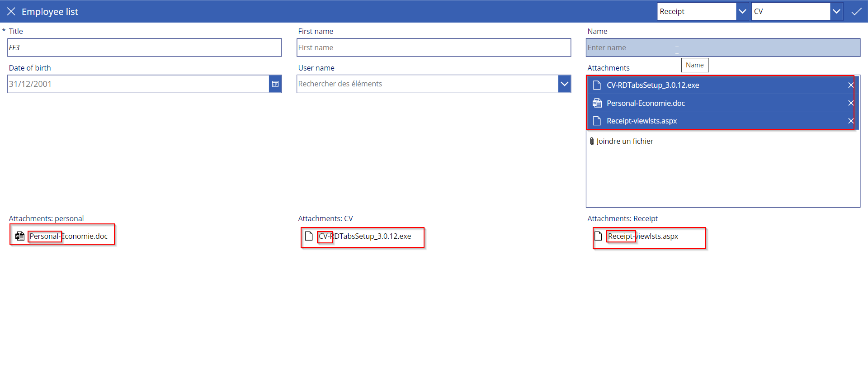Remove the Personal-Economie.doc attachment

tap(850, 103)
